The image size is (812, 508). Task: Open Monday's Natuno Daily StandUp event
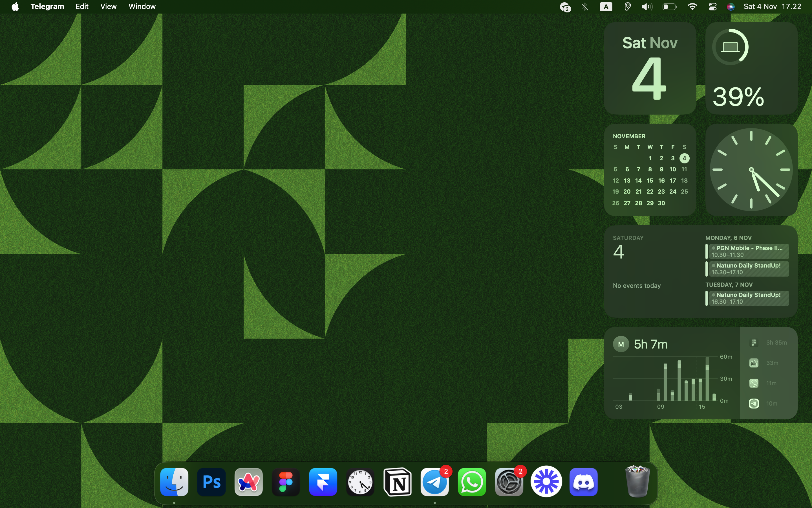tap(747, 269)
